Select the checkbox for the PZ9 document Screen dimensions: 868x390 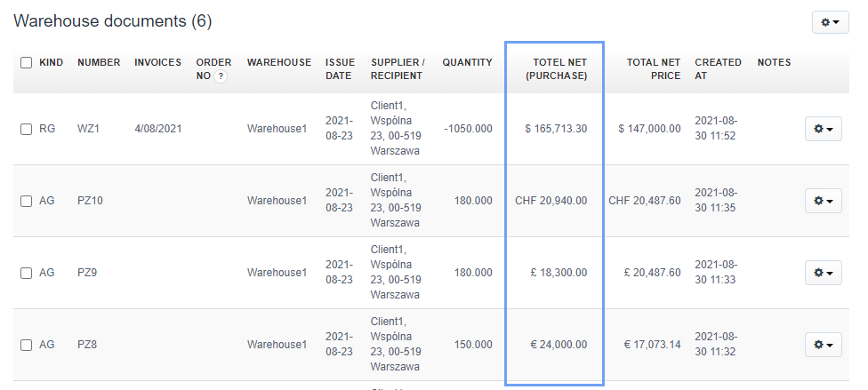(x=27, y=274)
